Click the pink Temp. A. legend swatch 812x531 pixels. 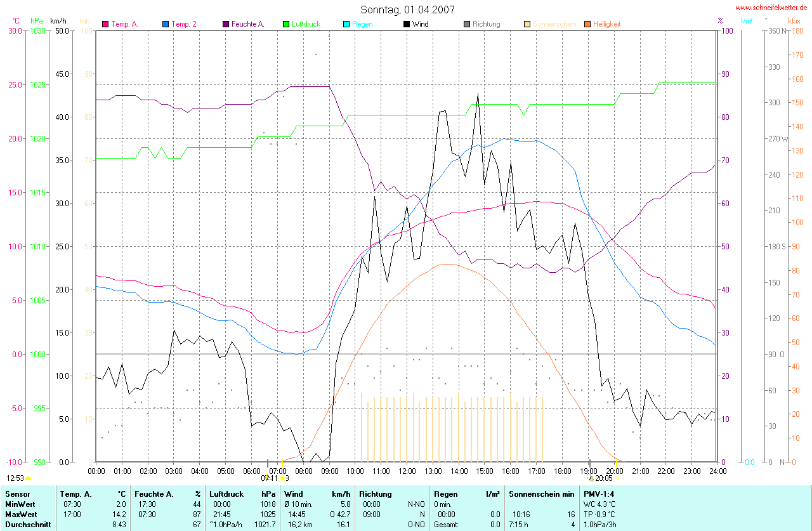click(x=105, y=24)
